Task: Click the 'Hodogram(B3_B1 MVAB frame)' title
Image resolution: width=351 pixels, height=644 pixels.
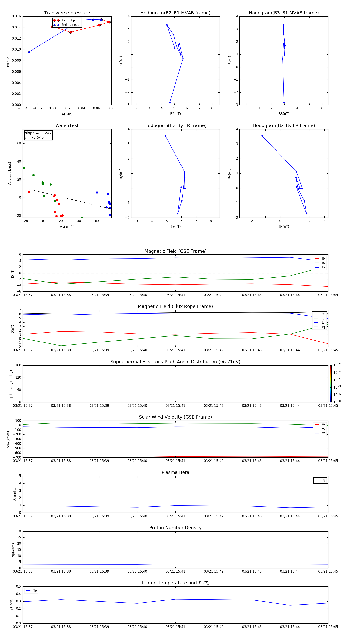Action: (x=284, y=13)
